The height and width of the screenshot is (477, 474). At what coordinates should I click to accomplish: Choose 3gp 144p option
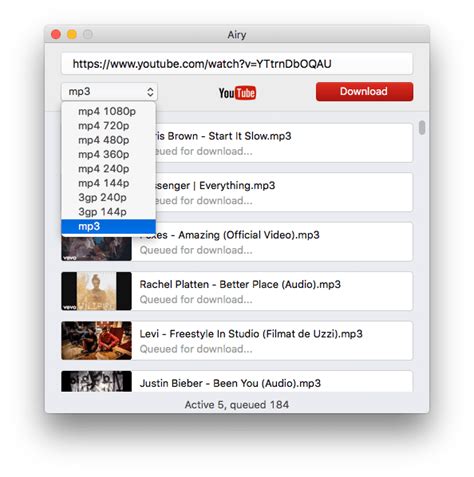coord(108,212)
